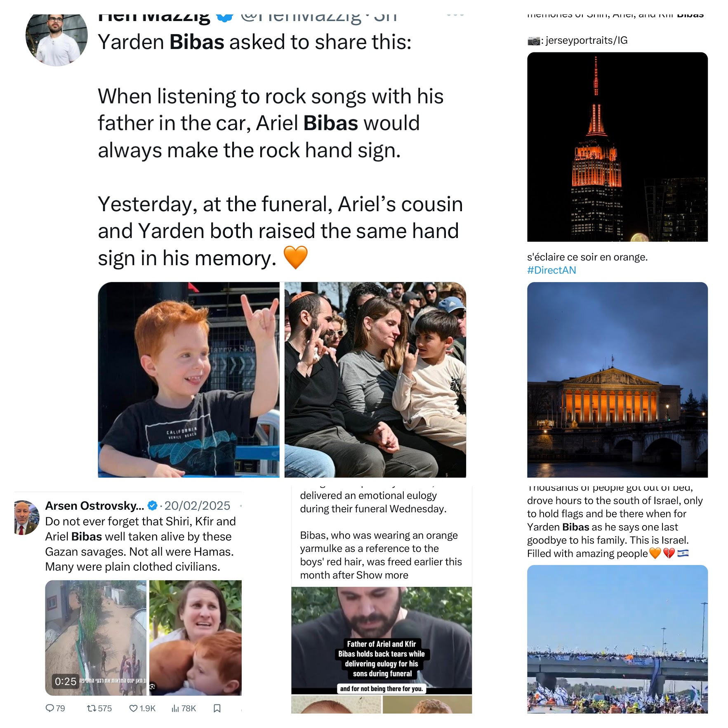
Task: Follow the #DirectAN hashtag link
Action: click(551, 270)
